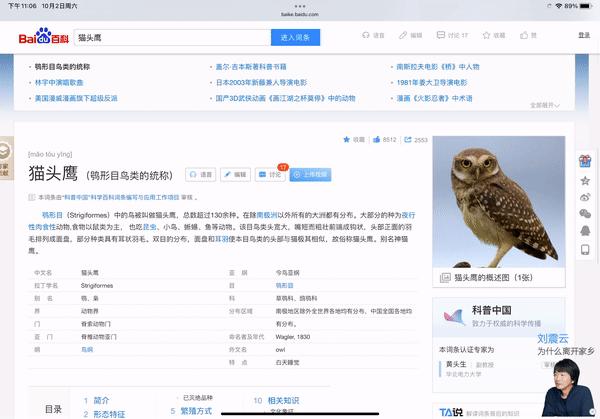This screenshot has height=419, width=600.
Task: Click the share icon showing 2553
Action: point(416,140)
